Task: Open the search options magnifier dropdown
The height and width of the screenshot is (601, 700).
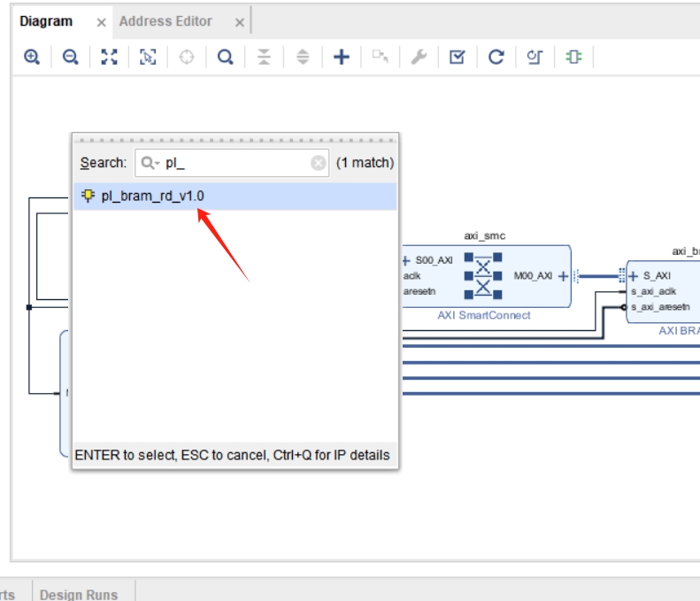Action: pos(150,163)
